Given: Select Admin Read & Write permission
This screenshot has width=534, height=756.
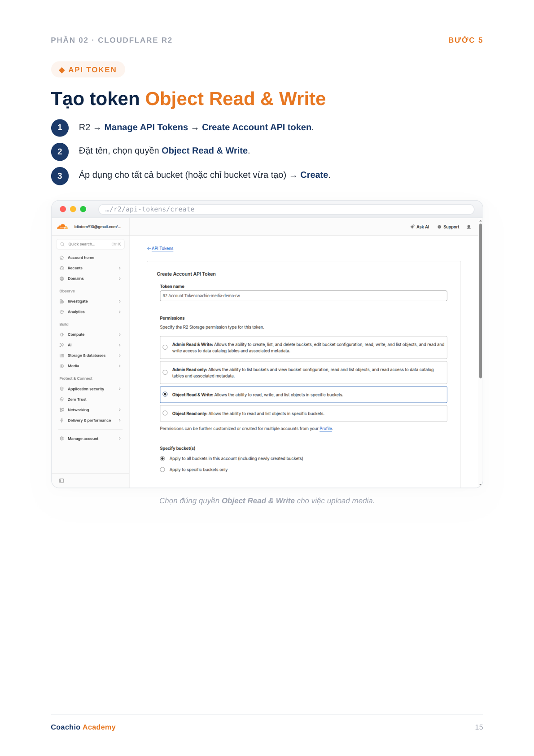Looking at the screenshot, I should 165,347.
